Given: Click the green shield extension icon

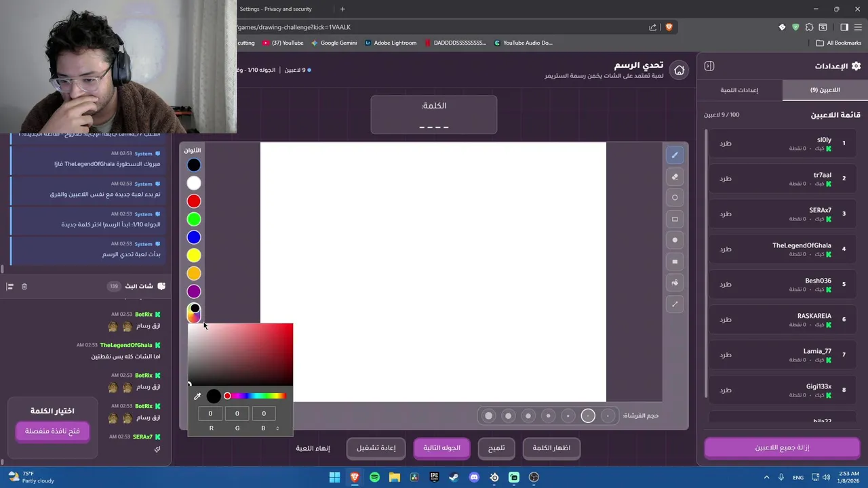Looking at the screenshot, I should 795,27.
